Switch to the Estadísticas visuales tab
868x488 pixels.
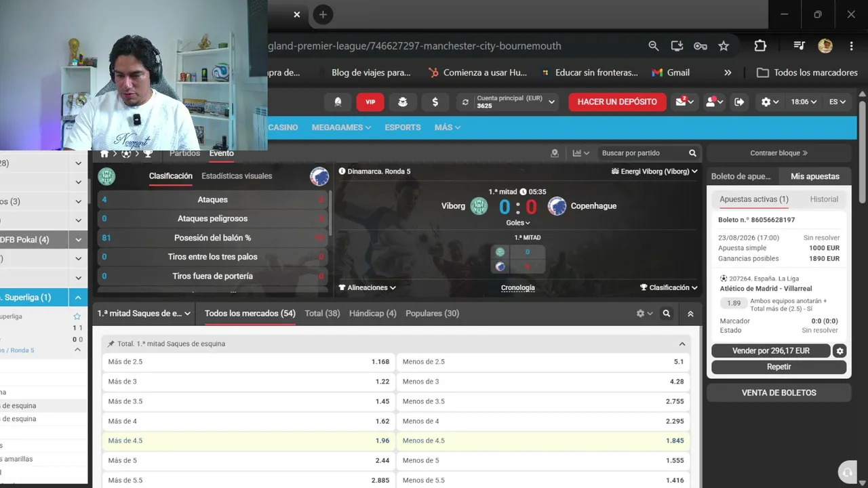(x=237, y=176)
